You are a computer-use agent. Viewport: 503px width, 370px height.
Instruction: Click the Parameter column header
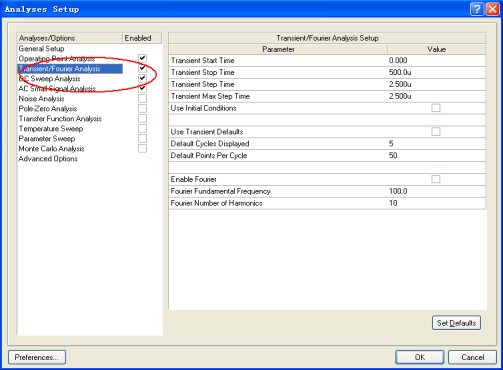278,49
